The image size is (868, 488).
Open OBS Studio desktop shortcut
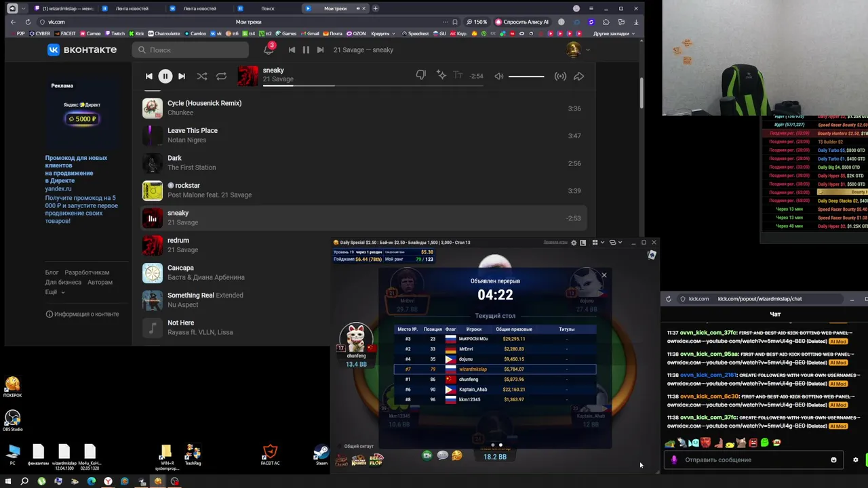click(x=12, y=421)
